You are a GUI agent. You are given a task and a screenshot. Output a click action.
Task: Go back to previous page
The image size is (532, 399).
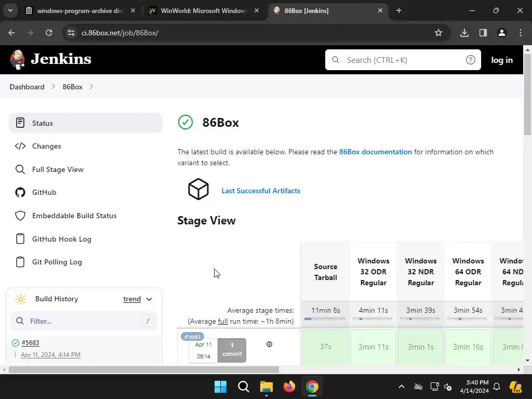[x=11, y=33]
